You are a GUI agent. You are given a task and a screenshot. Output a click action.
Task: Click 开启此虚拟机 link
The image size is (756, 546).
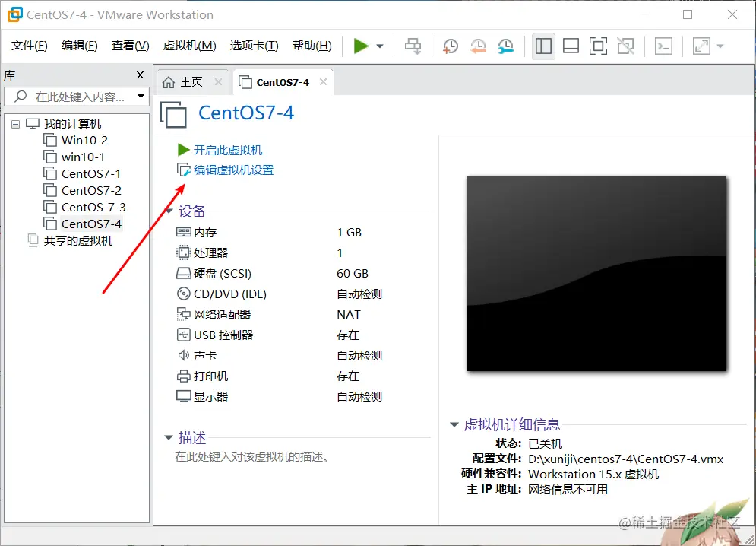(228, 150)
